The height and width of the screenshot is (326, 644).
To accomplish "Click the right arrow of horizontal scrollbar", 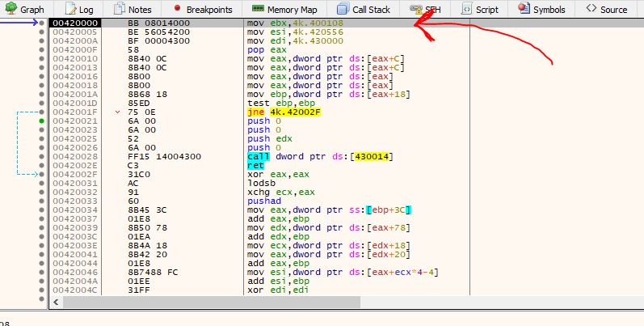I will pos(638,302).
